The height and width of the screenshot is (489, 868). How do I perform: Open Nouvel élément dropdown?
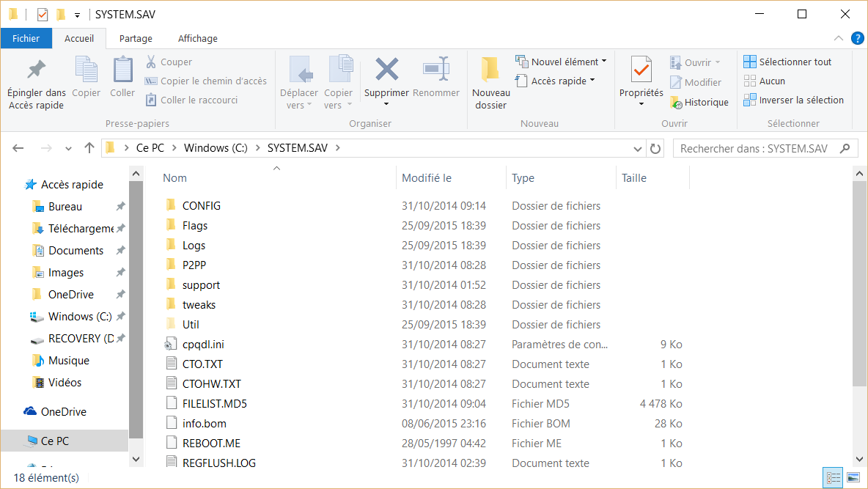561,62
